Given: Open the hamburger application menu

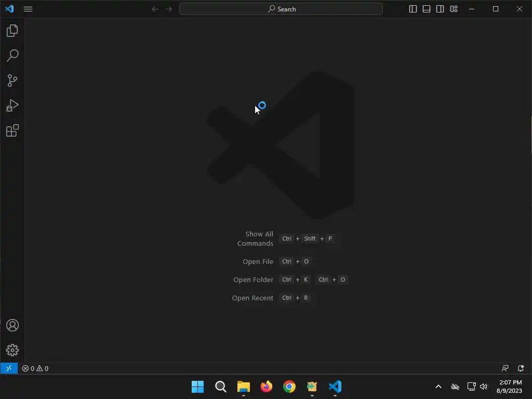Looking at the screenshot, I should click(x=28, y=9).
